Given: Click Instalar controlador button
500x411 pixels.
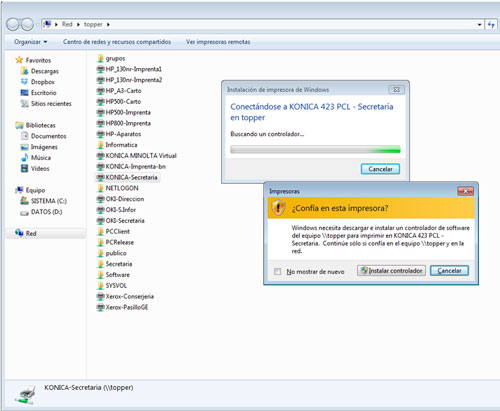Looking at the screenshot, I should click(x=391, y=271).
